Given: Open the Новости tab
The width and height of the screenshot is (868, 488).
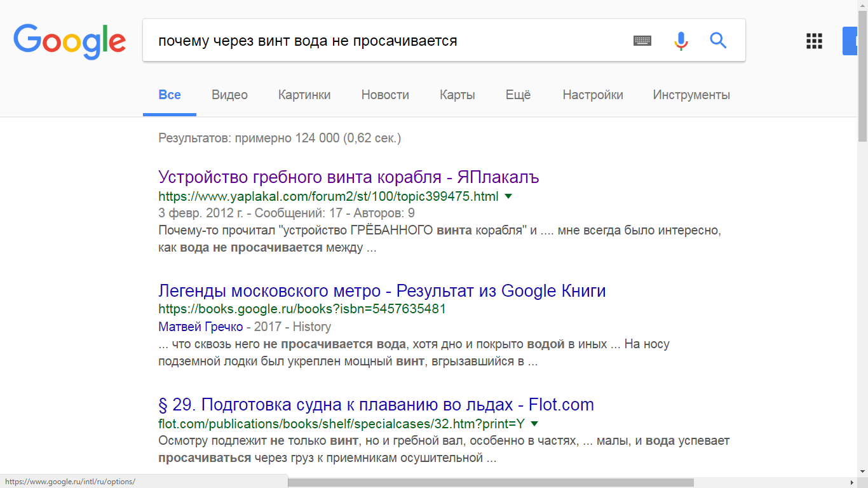Looking at the screenshot, I should (385, 95).
